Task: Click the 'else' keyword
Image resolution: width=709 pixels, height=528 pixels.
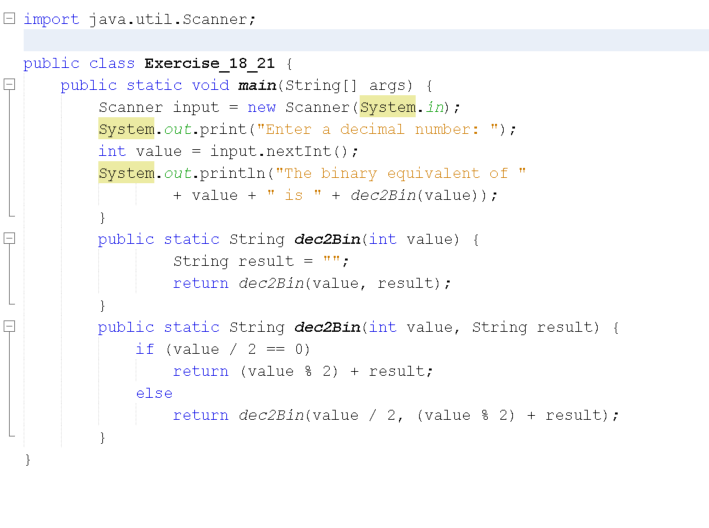Action: pyautogui.click(x=154, y=393)
